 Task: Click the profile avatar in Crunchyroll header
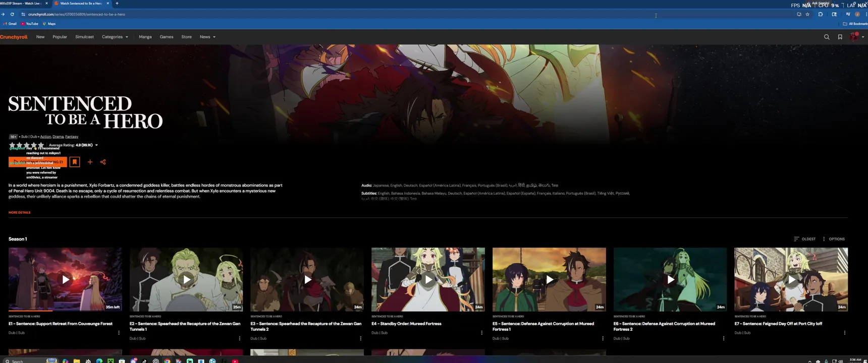tap(854, 37)
